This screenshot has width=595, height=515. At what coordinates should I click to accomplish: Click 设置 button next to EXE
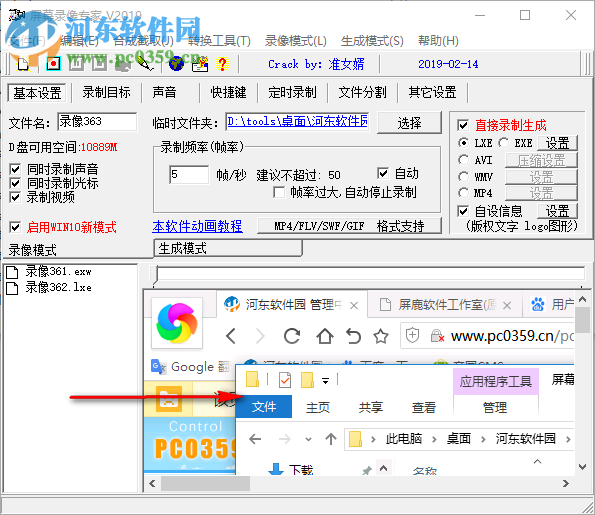[557, 143]
